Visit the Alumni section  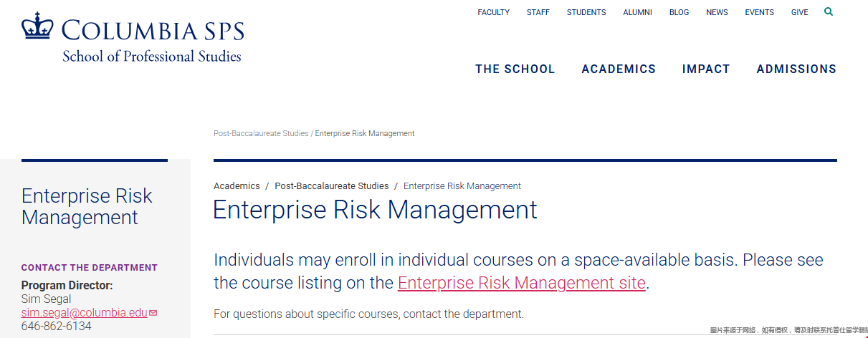[x=637, y=12]
